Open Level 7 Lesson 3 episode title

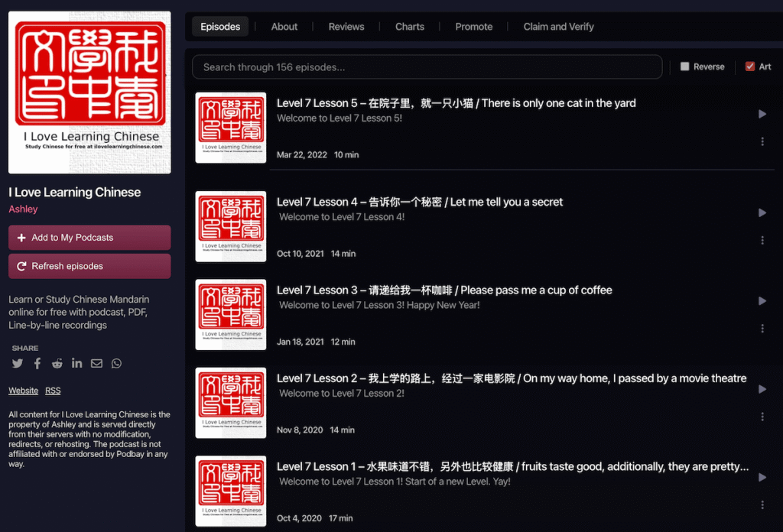click(444, 290)
